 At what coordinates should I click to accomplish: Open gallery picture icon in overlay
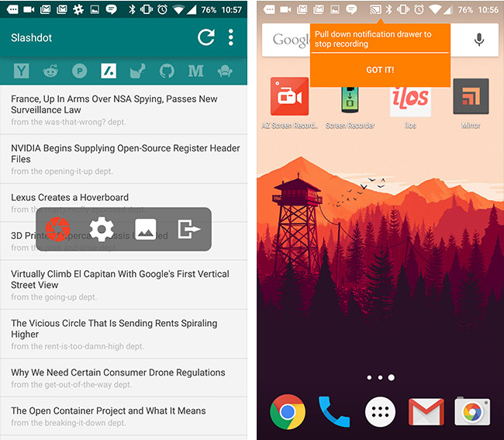coord(146,229)
